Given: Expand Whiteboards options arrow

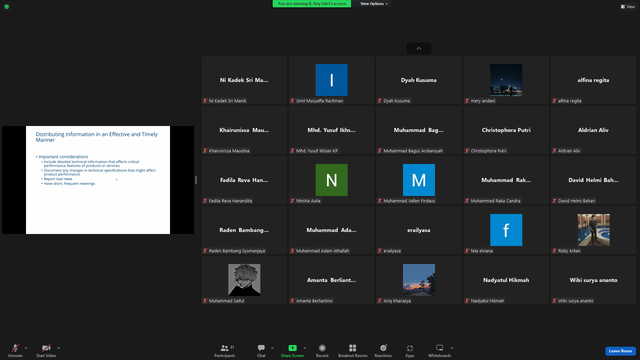Looking at the screenshot, I should click(452, 348).
